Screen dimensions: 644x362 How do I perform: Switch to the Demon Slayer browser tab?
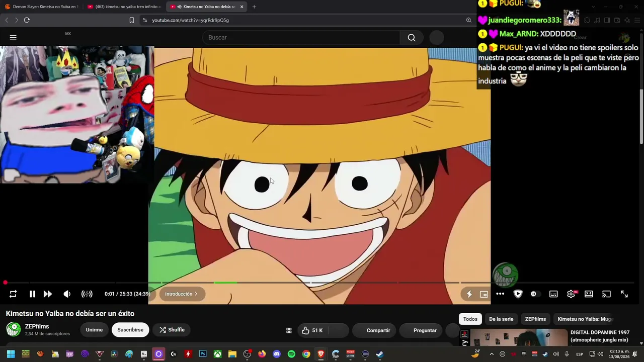41,7
